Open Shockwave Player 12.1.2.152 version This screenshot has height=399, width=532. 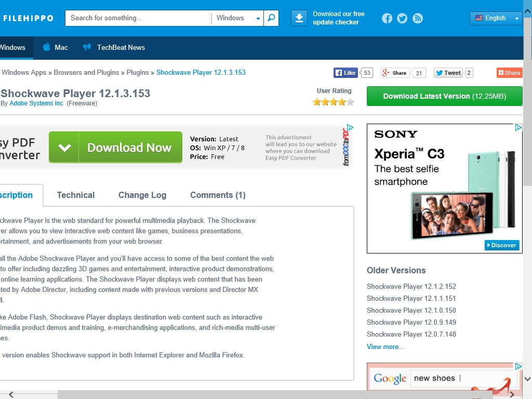(x=411, y=286)
